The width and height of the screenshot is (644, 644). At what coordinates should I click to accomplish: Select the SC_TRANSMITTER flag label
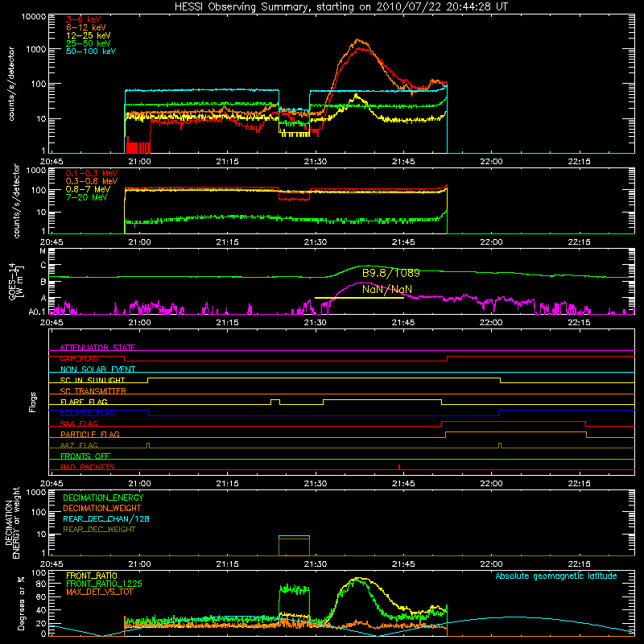pos(93,390)
